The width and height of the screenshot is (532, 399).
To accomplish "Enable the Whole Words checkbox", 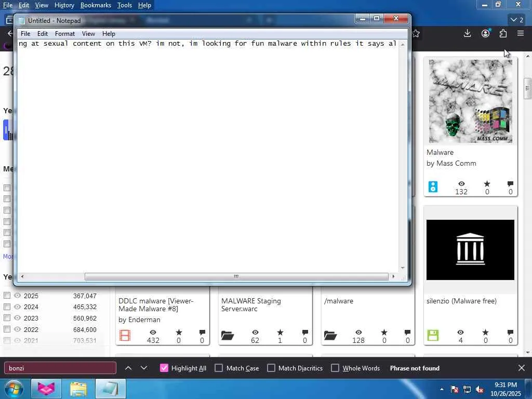I will [x=335, y=368].
